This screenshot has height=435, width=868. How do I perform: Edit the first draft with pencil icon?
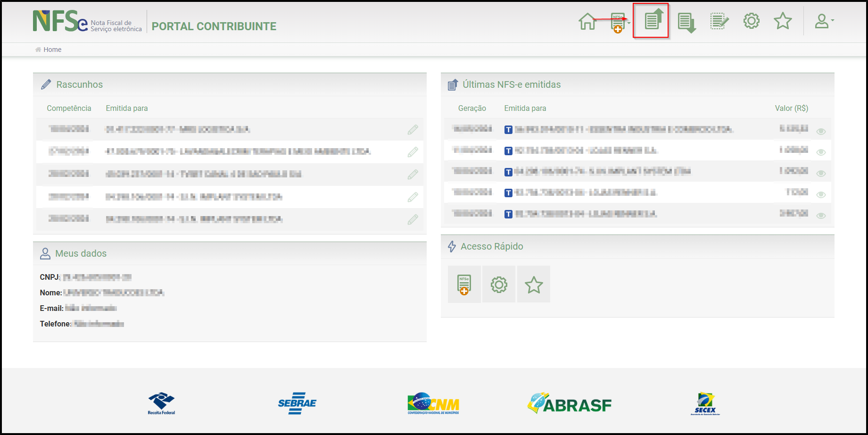(x=413, y=130)
